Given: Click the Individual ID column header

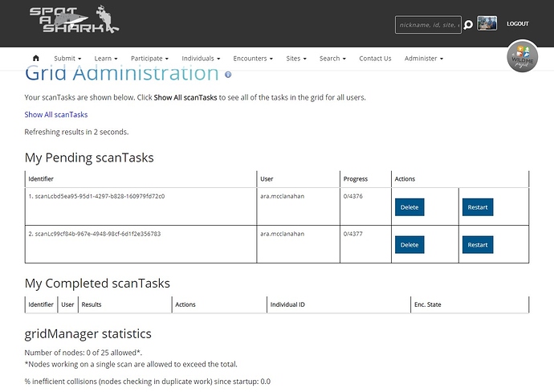Looking at the screenshot, I should pyautogui.click(x=287, y=304).
